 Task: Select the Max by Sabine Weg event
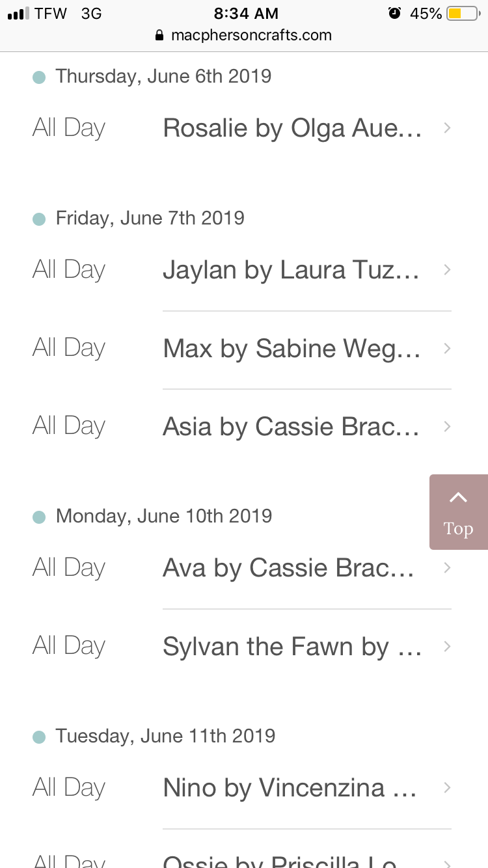tap(291, 348)
